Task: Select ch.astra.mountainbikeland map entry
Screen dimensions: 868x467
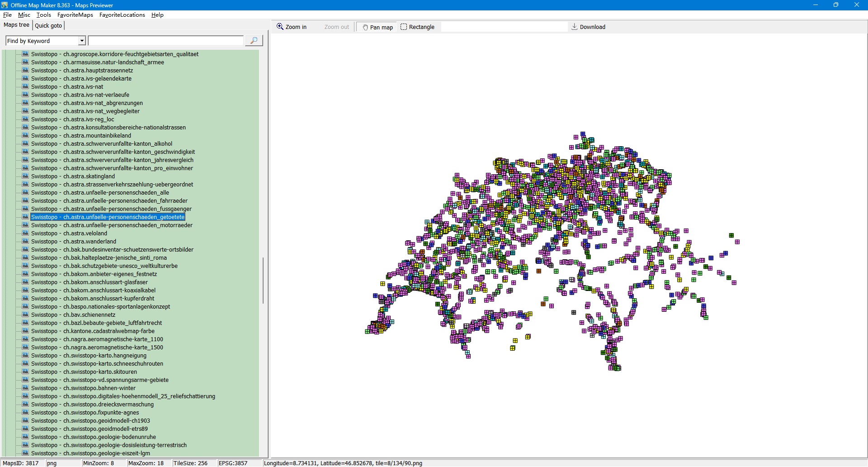Action: coord(81,136)
